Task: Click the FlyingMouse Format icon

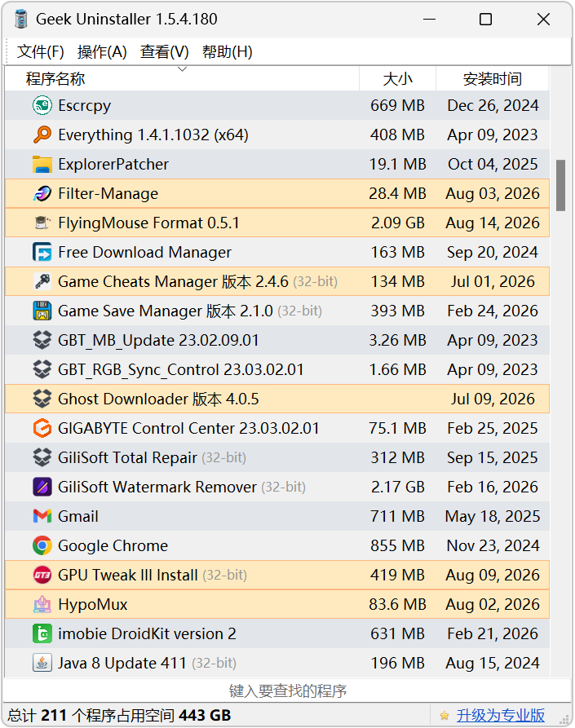Action: coord(42,223)
